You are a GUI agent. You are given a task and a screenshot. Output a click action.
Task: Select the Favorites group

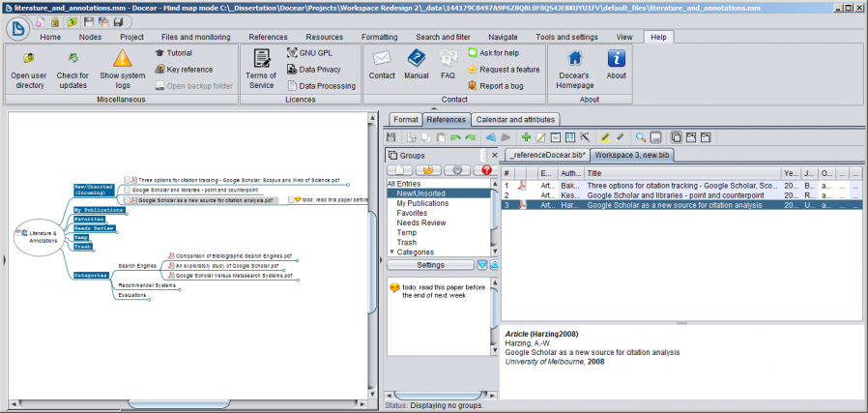pos(412,213)
